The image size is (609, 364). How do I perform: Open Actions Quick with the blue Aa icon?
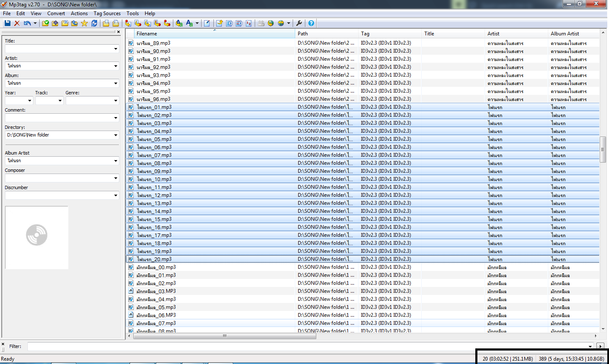[189, 23]
